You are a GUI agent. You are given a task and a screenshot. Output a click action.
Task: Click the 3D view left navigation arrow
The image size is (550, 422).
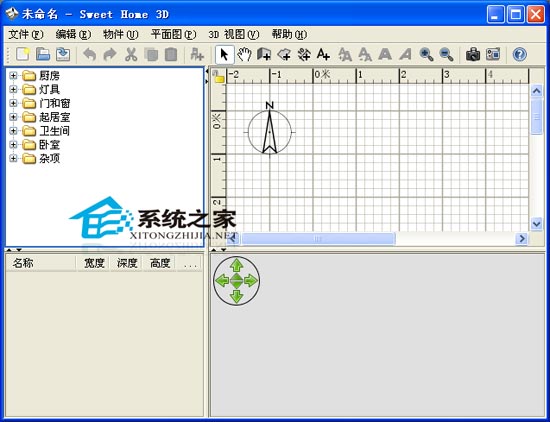click(222, 281)
